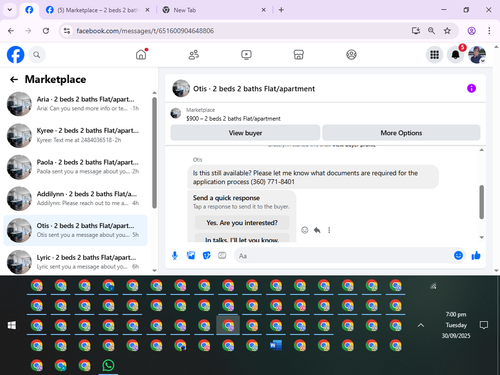This screenshot has width=500, height=375.
Task: Open the $900 Marketplace listing link
Action: pos(233,118)
